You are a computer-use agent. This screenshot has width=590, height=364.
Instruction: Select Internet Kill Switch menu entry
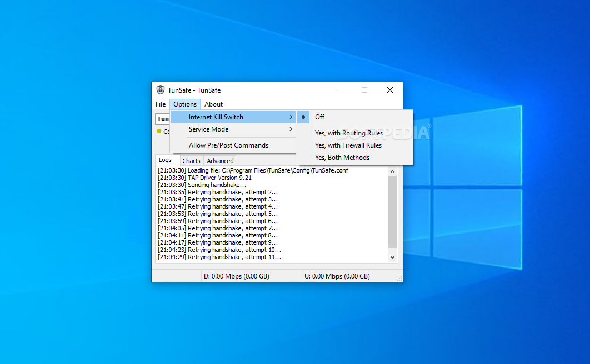coord(233,117)
